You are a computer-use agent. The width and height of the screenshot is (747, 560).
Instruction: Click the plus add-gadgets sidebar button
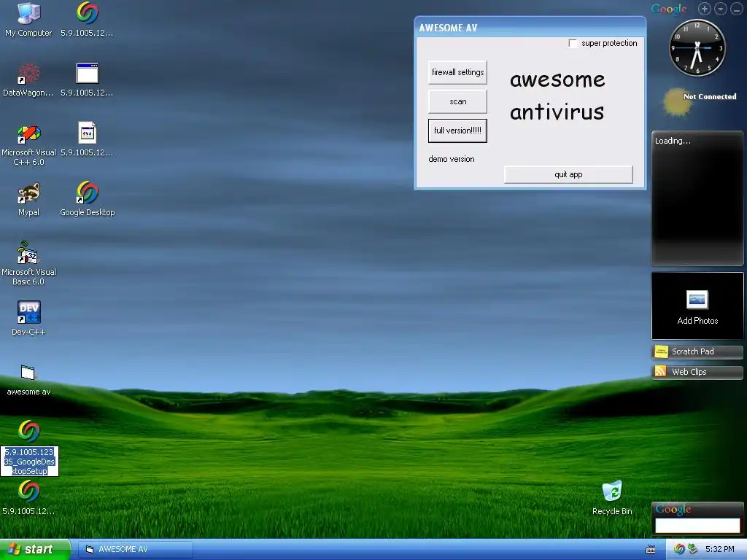point(704,9)
